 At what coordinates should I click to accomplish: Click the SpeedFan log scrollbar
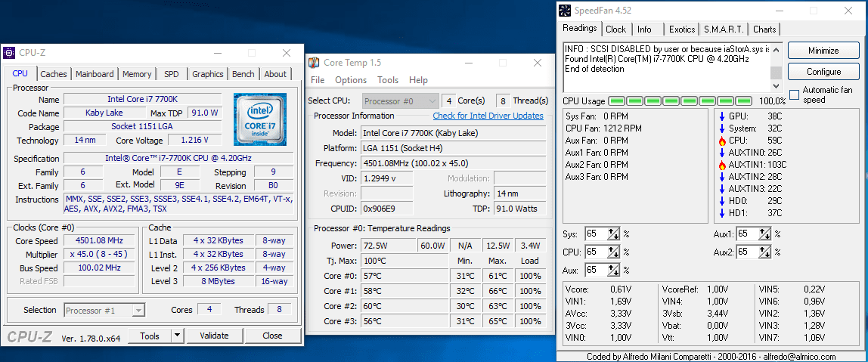click(777, 67)
